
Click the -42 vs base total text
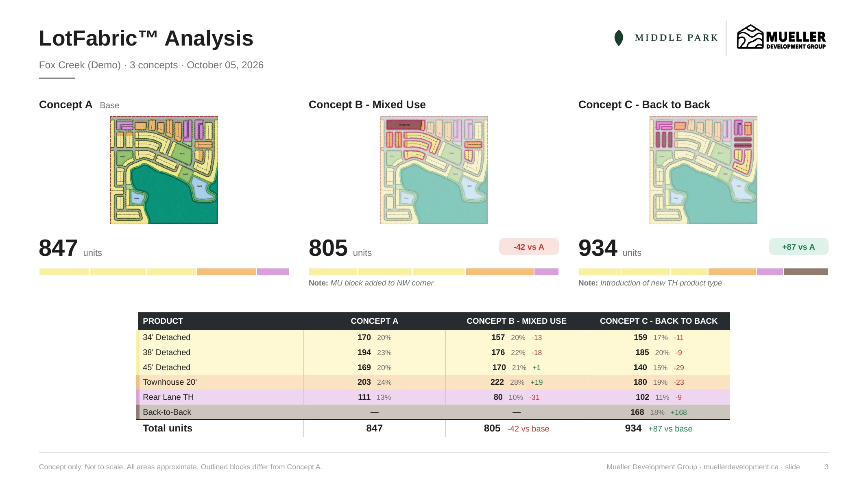coord(528,429)
